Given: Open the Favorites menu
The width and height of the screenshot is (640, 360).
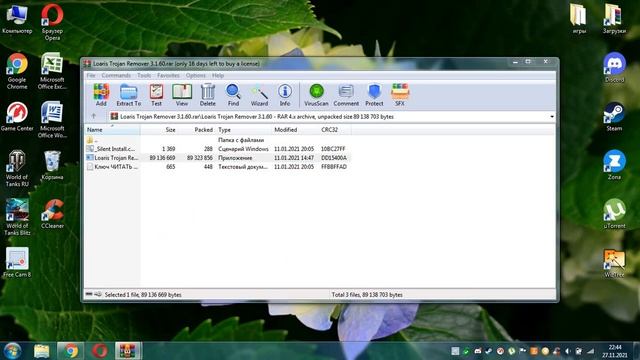Looking at the screenshot, I should click(168, 76).
